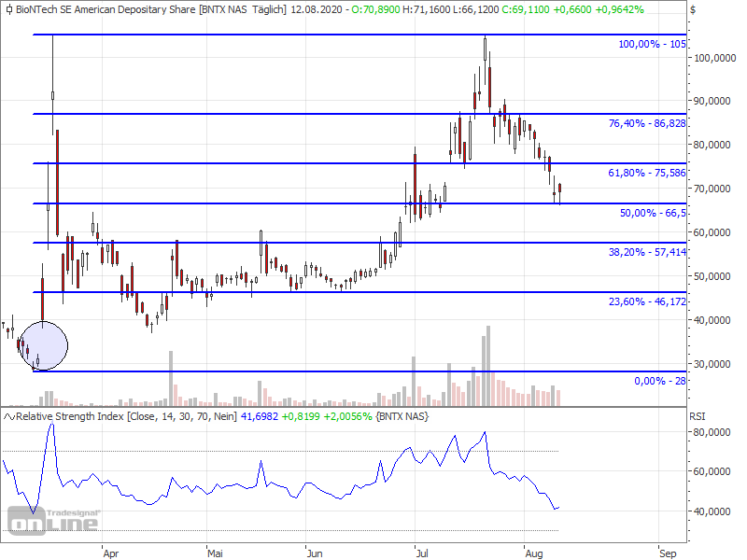
Task: Click the close value 'C:69,1100'
Action: coord(526,9)
